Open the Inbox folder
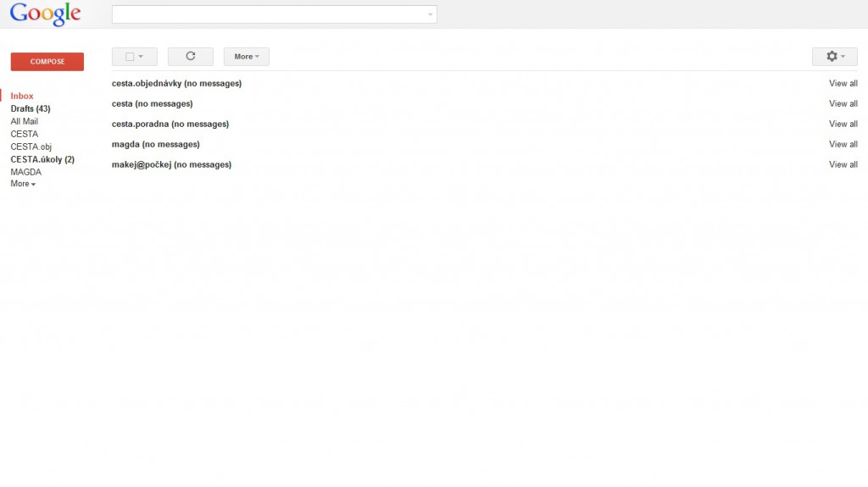The width and height of the screenshot is (868, 487). pos(21,96)
